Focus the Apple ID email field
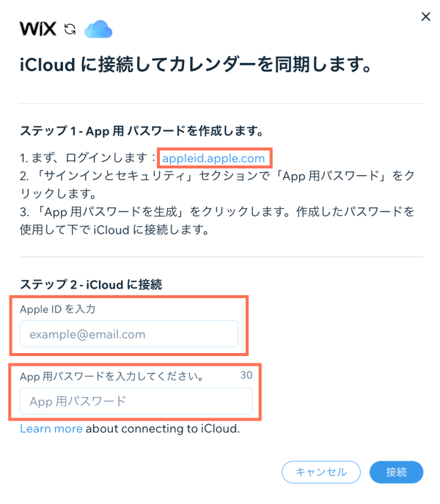 pyautogui.click(x=129, y=334)
